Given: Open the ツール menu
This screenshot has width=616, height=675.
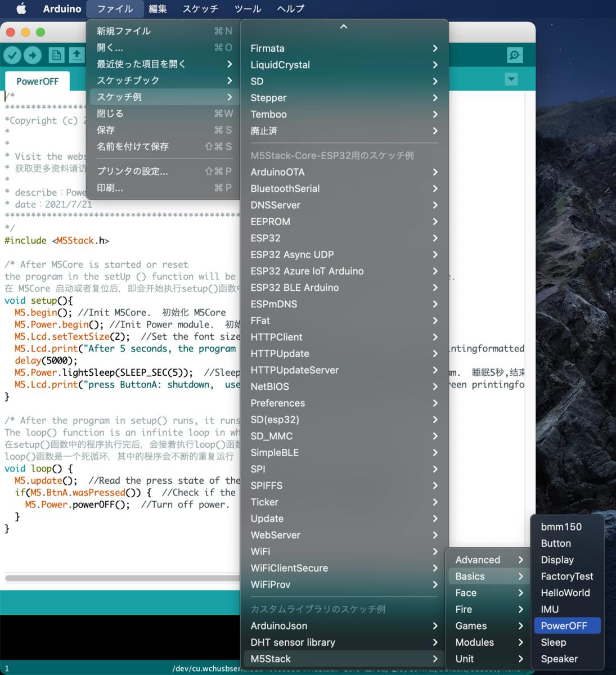Looking at the screenshot, I should [248, 8].
